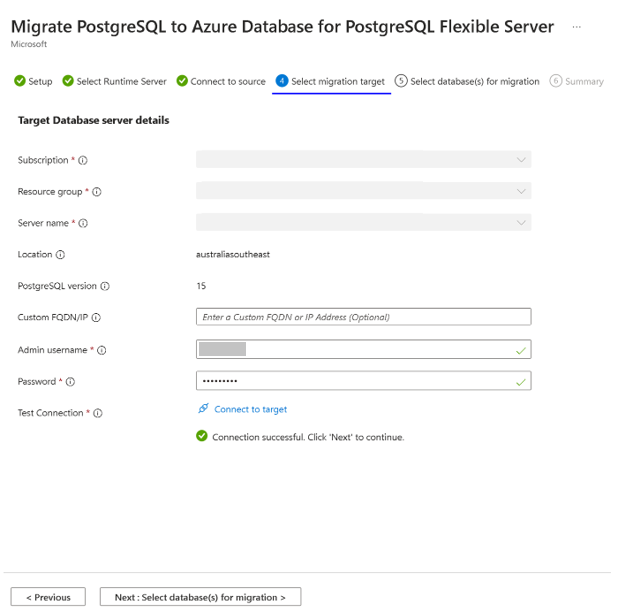
Task: Click the green checkmark in Password field
Action: point(521,382)
